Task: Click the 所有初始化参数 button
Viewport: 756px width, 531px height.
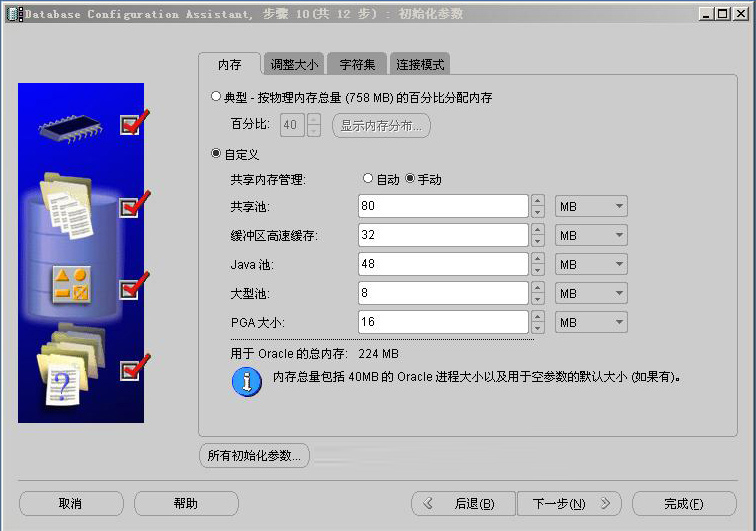Action: coord(255,455)
